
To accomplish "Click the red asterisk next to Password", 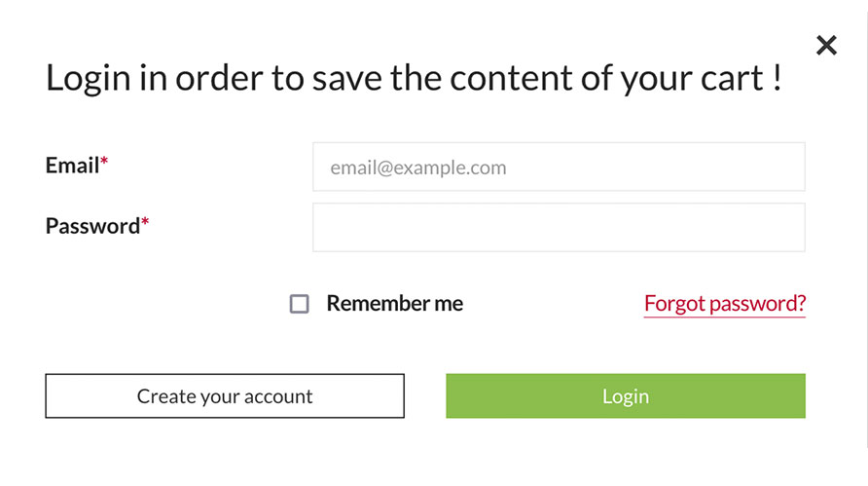I will pos(145,223).
